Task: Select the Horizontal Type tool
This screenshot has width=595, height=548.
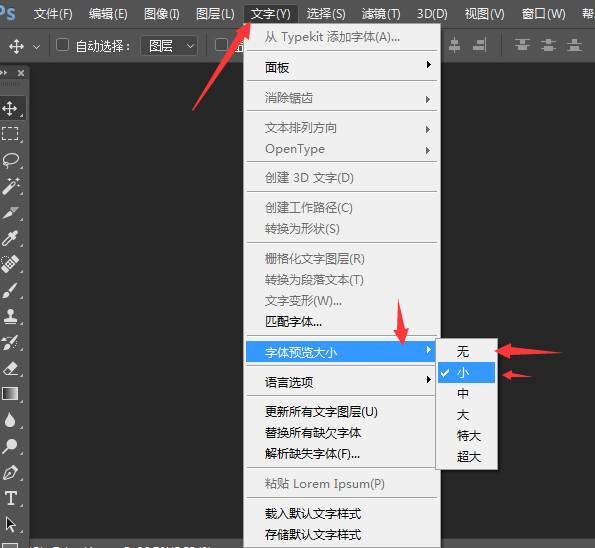Action: (11, 498)
